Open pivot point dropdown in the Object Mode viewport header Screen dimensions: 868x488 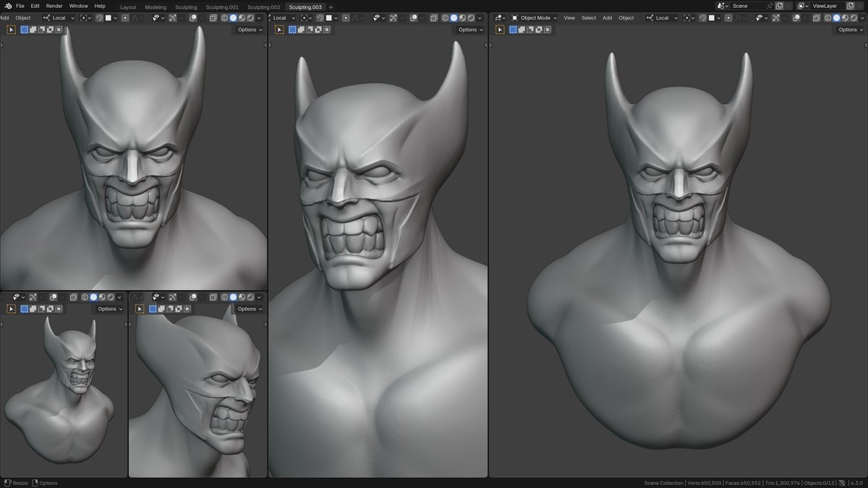(x=689, y=18)
